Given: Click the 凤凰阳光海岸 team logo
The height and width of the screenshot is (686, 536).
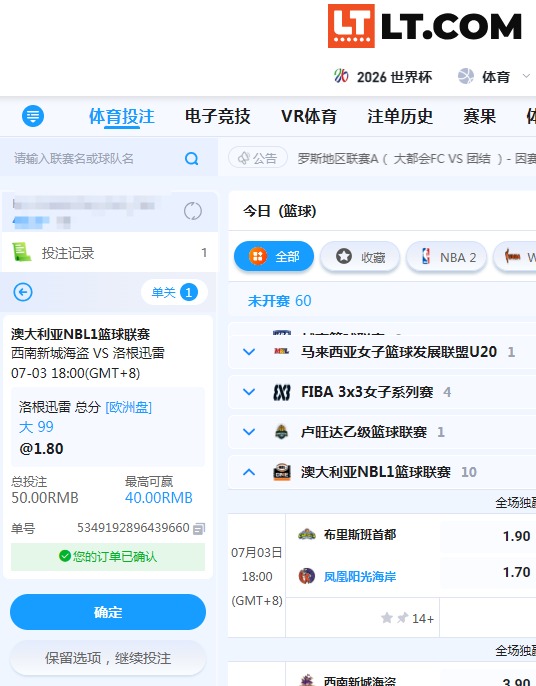Looking at the screenshot, I should [307, 576].
